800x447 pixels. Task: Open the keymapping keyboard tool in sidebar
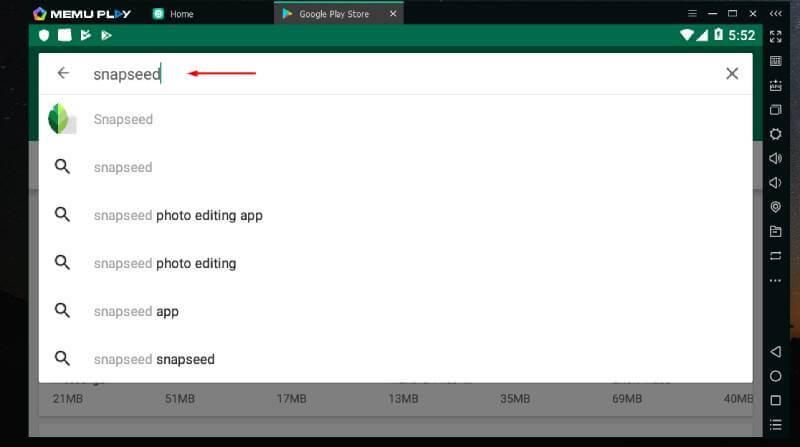[x=776, y=61]
